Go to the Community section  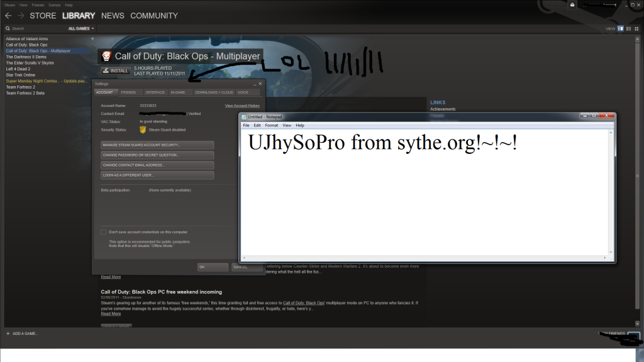point(154,16)
